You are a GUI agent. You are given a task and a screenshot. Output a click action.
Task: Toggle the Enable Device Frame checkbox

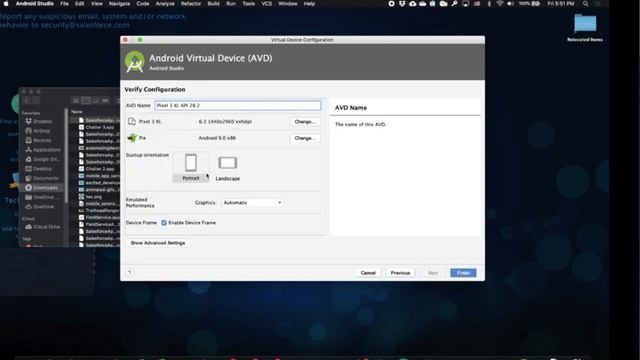point(164,222)
